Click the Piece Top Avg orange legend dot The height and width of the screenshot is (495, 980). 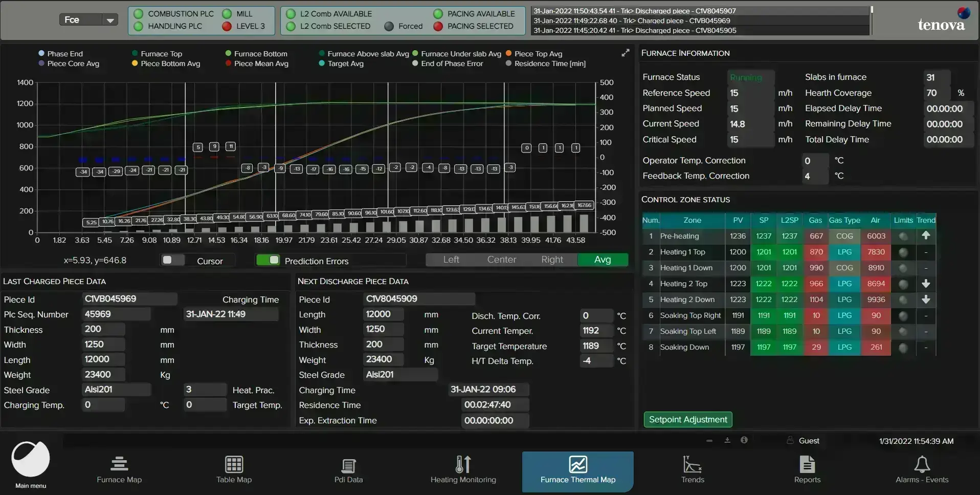(x=508, y=53)
